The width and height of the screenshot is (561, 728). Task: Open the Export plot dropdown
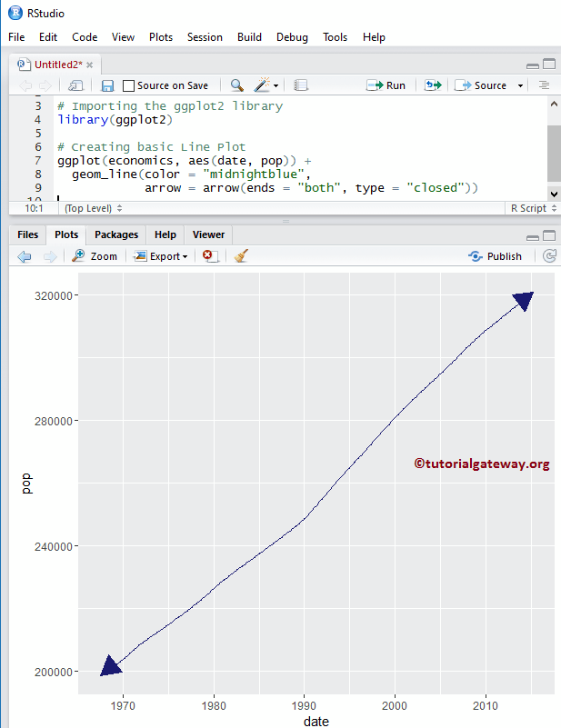(x=161, y=256)
